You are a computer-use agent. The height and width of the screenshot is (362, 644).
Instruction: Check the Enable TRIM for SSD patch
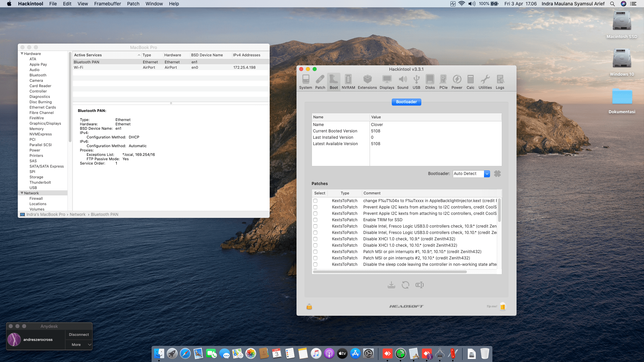315,220
